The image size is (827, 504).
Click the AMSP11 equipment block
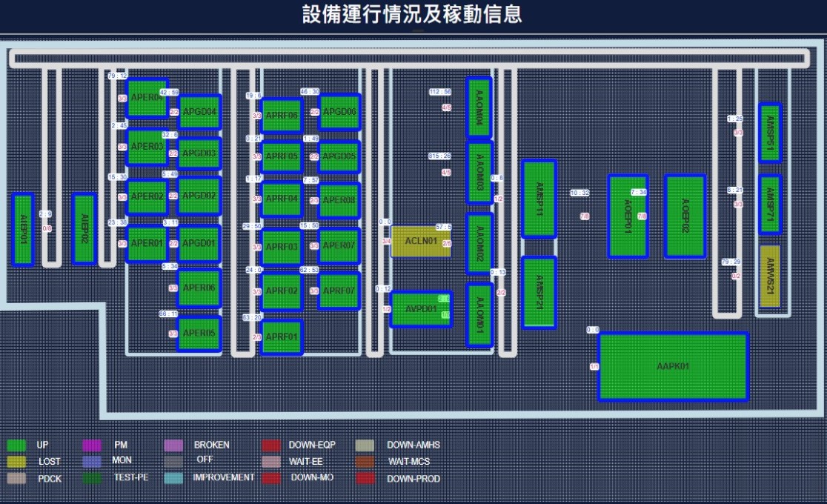tap(539, 199)
